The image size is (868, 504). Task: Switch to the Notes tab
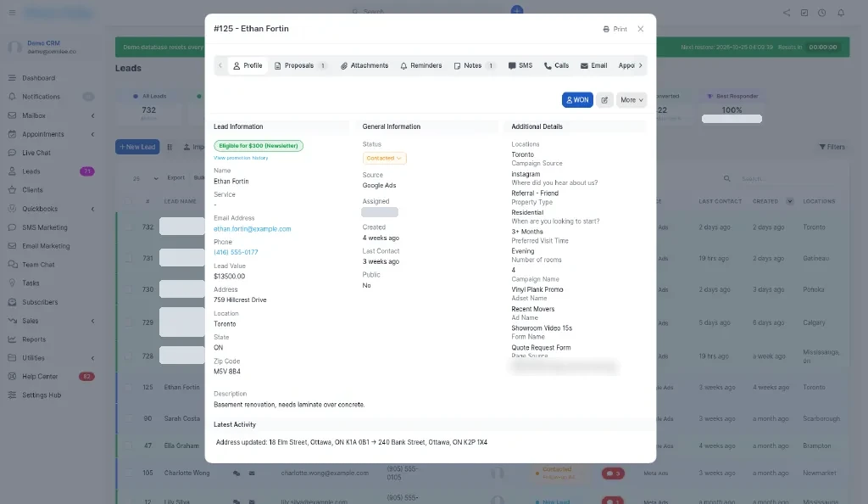coord(474,66)
